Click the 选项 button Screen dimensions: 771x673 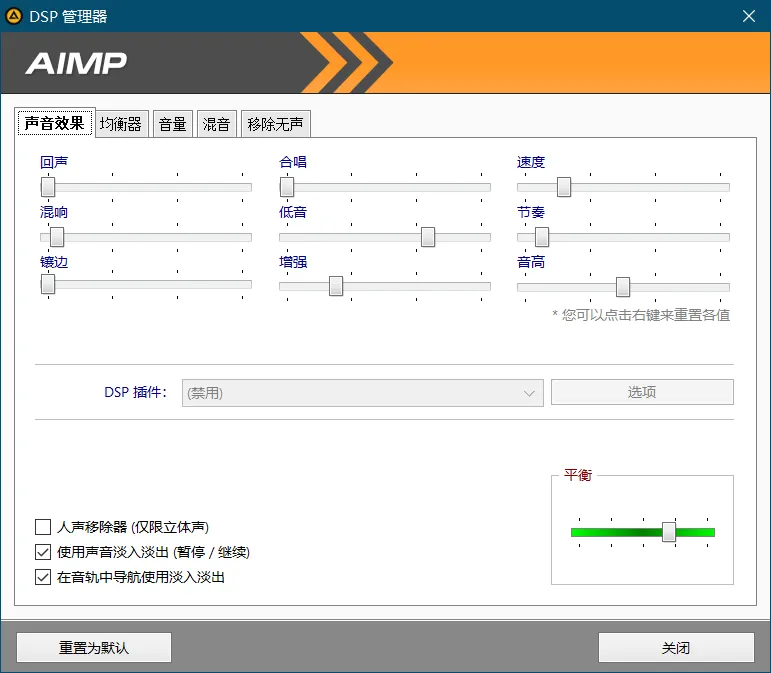(x=642, y=392)
